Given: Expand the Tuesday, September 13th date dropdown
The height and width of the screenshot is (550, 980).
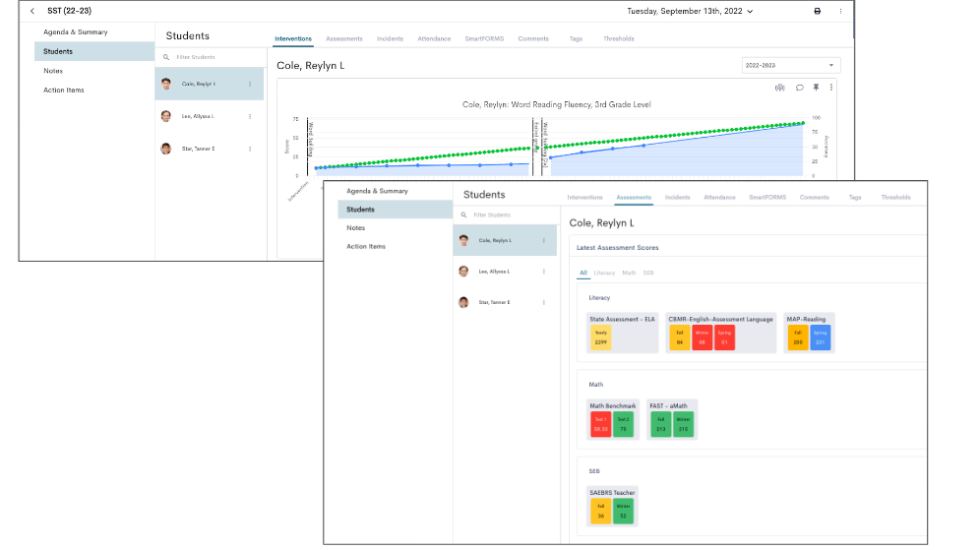Looking at the screenshot, I should pos(690,11).
